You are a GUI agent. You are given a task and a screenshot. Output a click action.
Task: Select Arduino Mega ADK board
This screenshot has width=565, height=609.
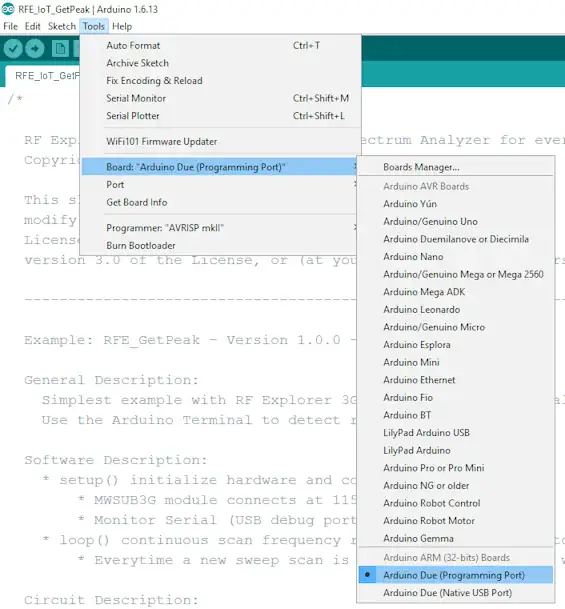(x=456, y=292)
